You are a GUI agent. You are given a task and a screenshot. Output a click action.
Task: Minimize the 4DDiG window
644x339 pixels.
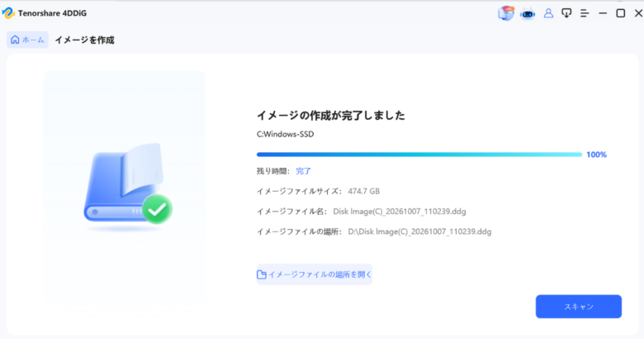603,13
